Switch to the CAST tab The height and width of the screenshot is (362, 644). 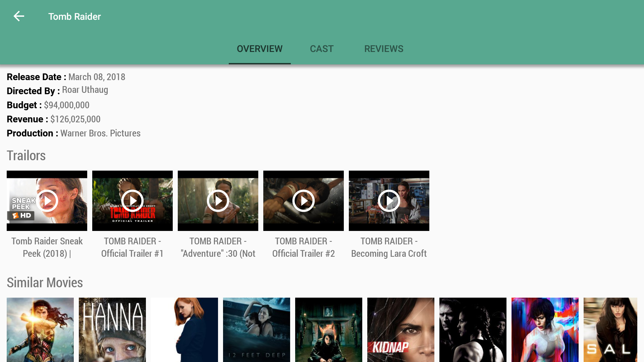(x=321, y=49)
